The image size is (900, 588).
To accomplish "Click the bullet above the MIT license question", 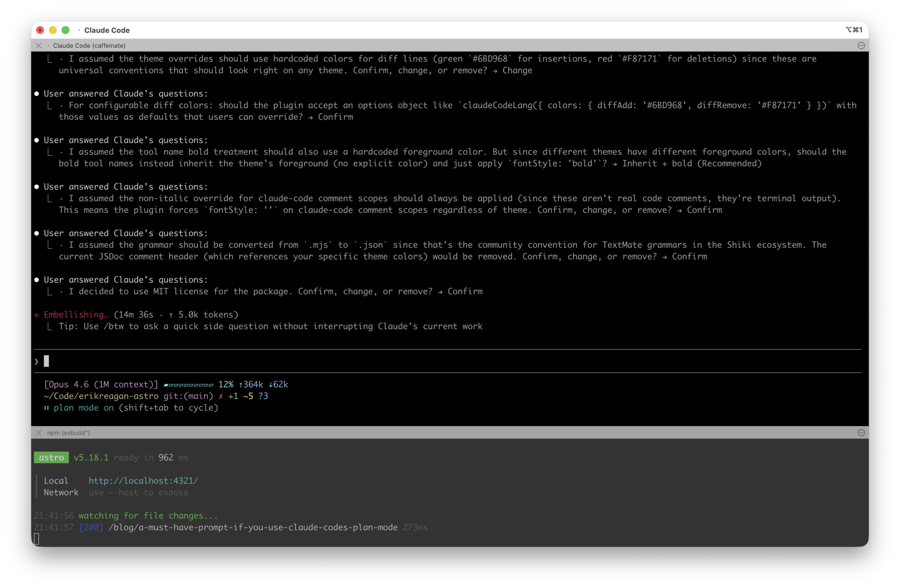I will point(37,280).
